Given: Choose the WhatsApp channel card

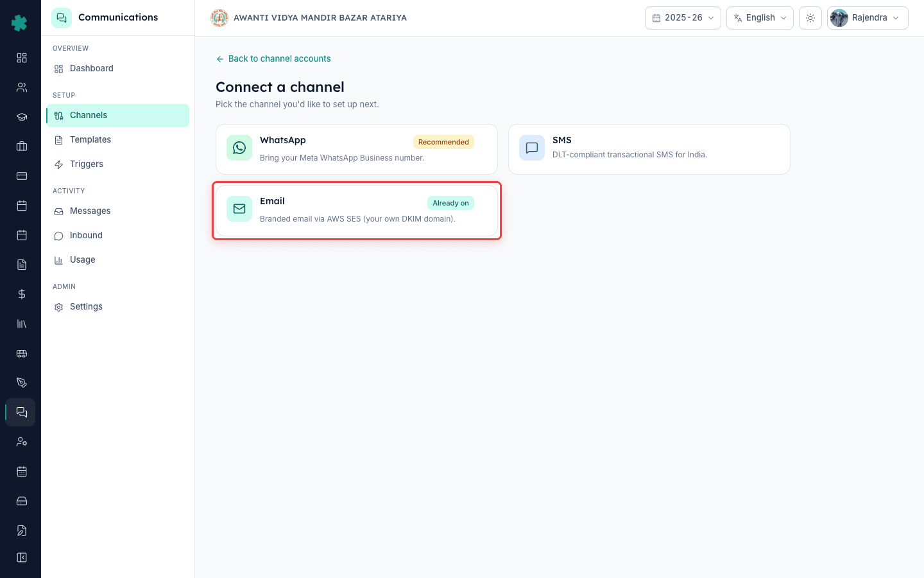Looking at the screenshot, I should click(357, 149).
